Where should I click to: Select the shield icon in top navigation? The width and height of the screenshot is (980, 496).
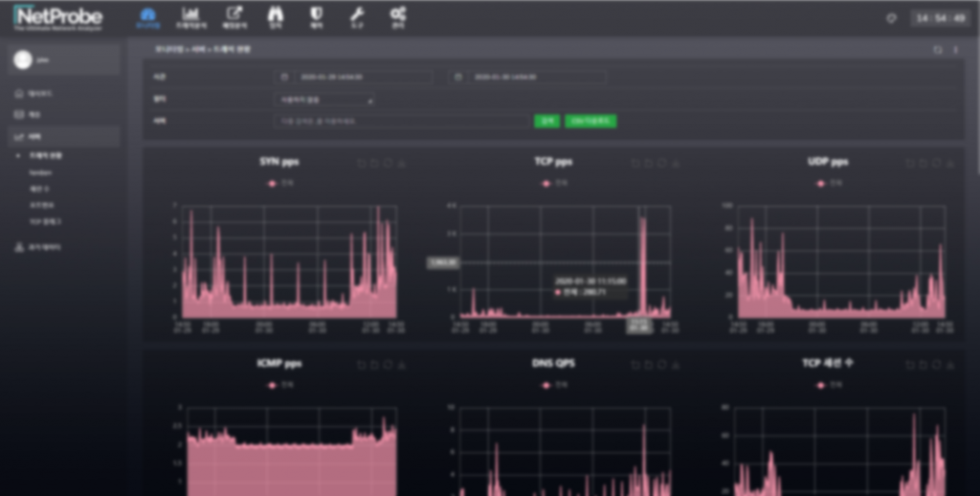[316, 16]
